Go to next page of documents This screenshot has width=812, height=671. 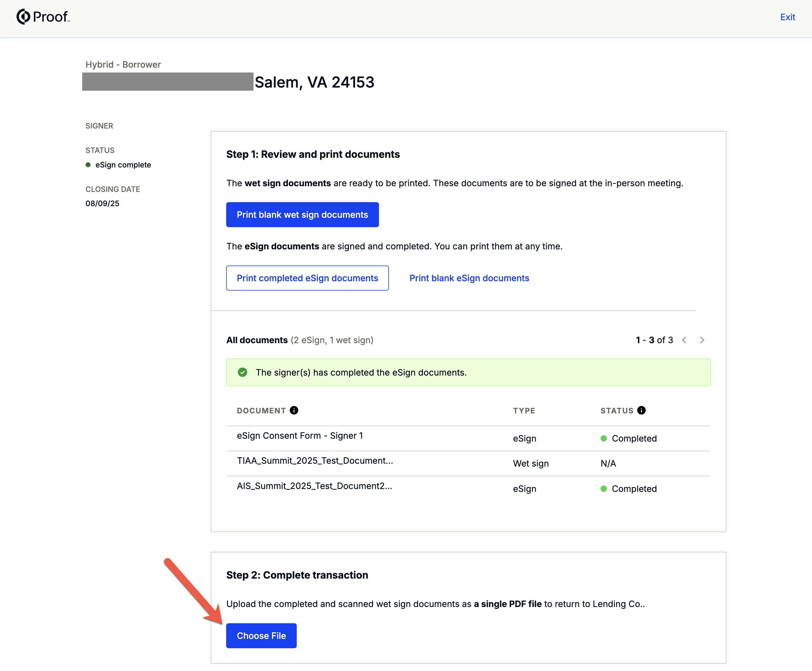click(702, 340)
